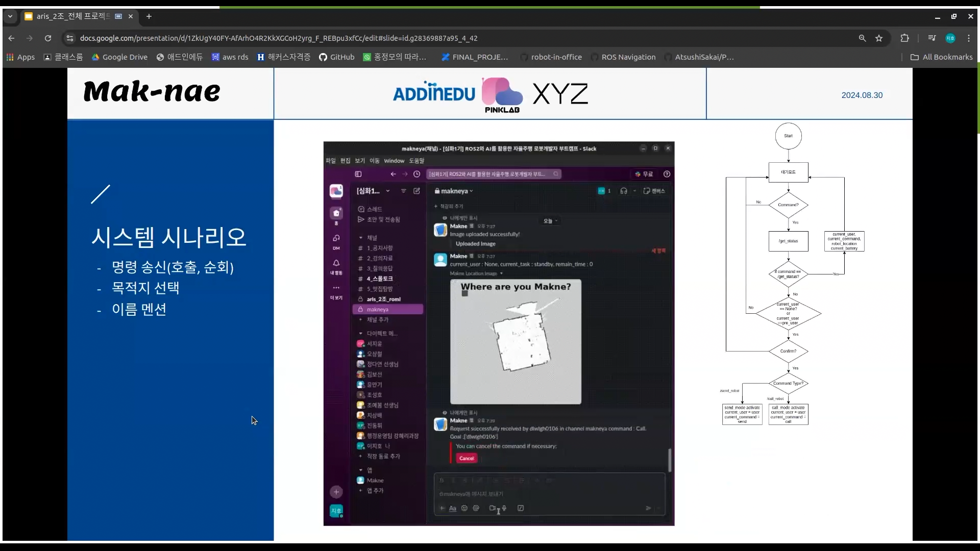Open the Chrome tab search dropdown chevron

10,16
